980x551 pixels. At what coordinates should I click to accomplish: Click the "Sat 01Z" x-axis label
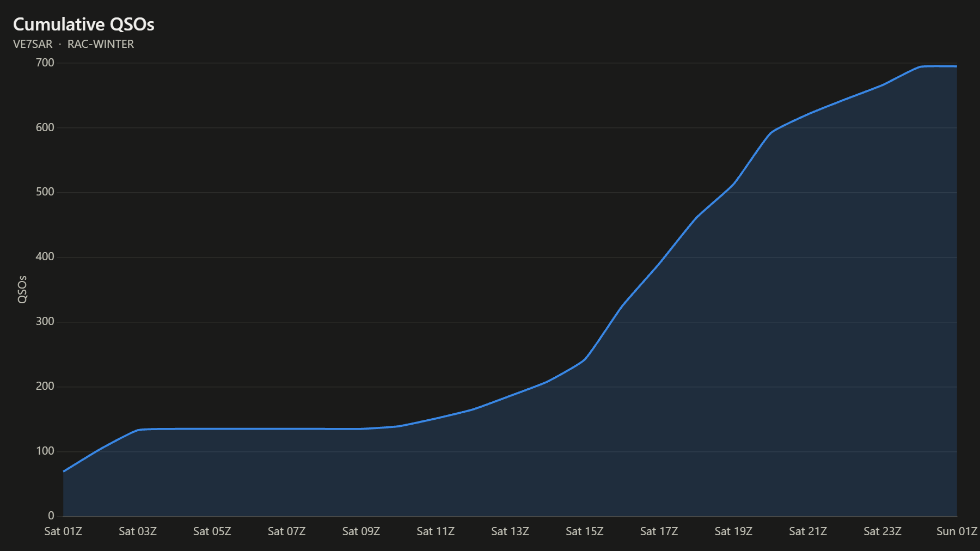[63, 531]
